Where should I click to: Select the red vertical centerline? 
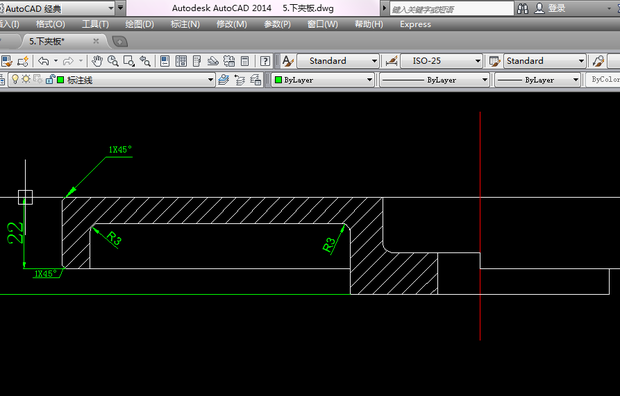pos(480,225)
